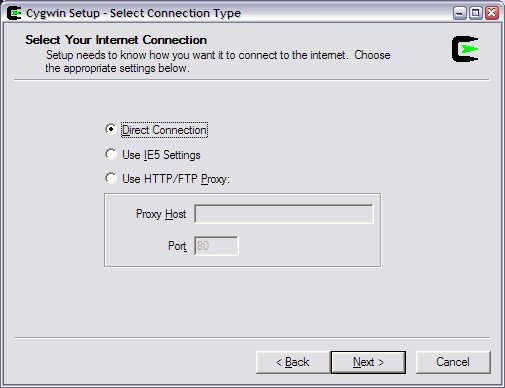The image size is (505, 388).
Task: Choose the Use IE5 Settings radio circle
Action: point(111,154)
